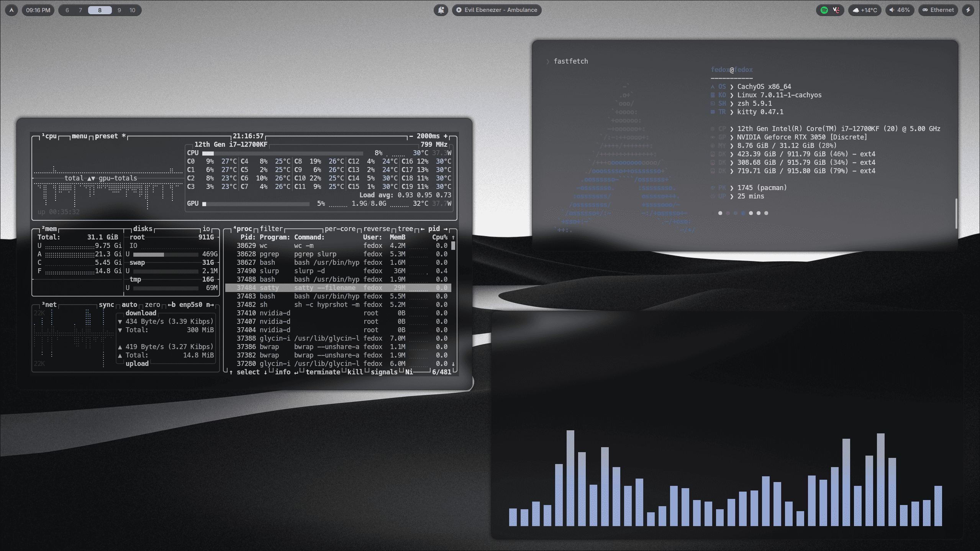Click fedox@fedox title in fastfetch
The height and width of the screenshot is (551, 980).
(731, 70)
